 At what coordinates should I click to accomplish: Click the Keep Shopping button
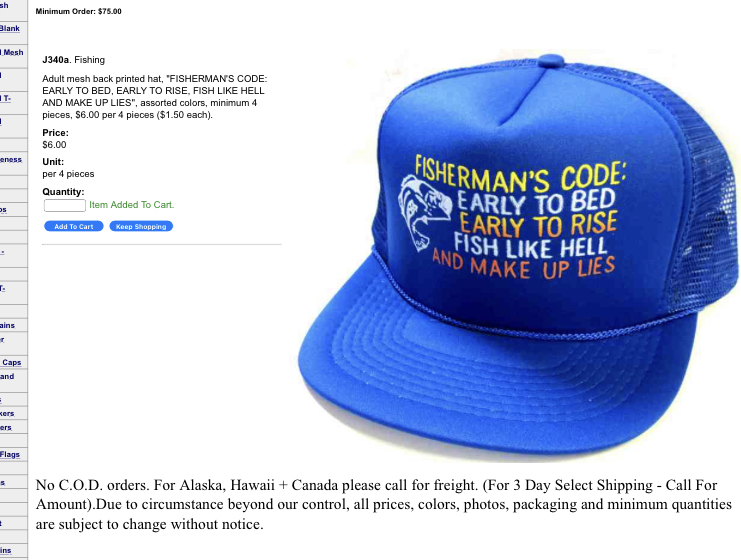tap(141, 226)
